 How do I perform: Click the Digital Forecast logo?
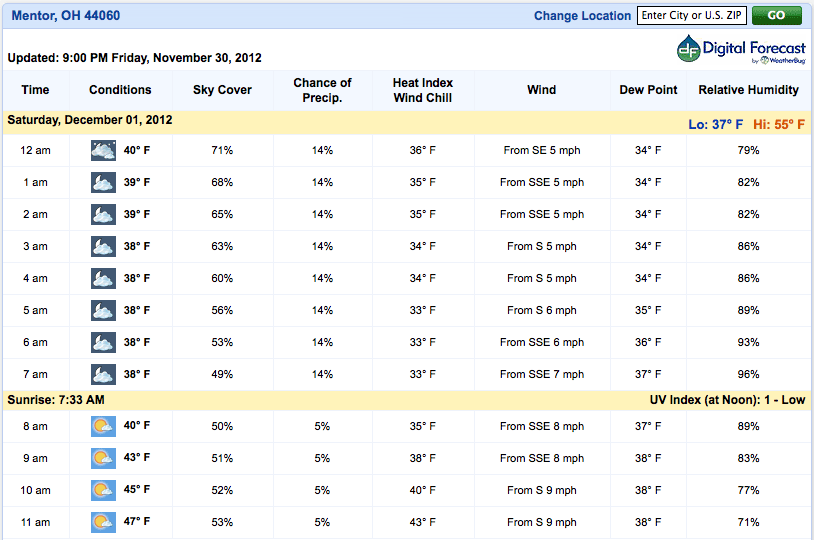(x=741, y=49)
